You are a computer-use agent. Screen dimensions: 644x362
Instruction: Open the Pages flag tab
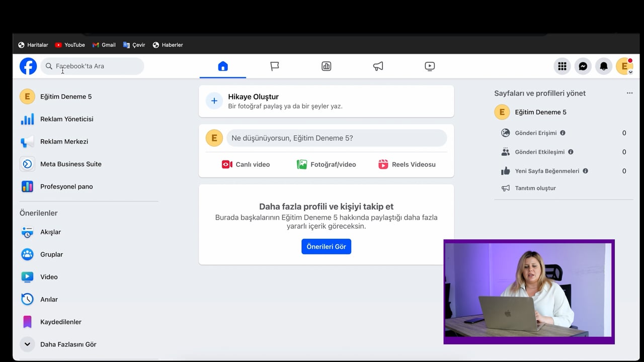point(275,66)
